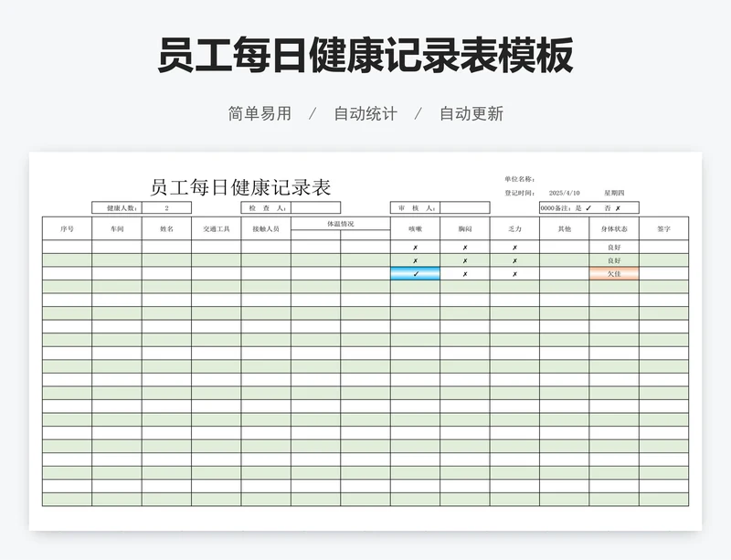Select the 车间 column header

(117, 228)
